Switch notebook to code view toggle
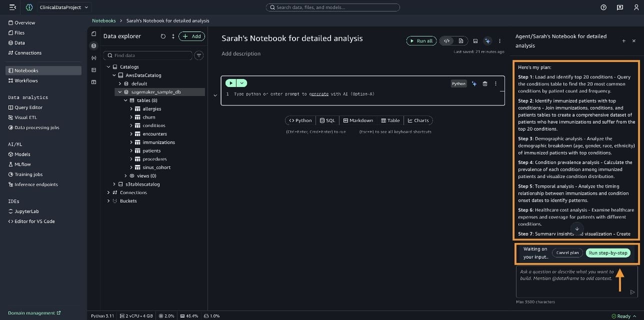Image resolution: width=644 pixels, height=320 pixels. click(x=447, y=41)
